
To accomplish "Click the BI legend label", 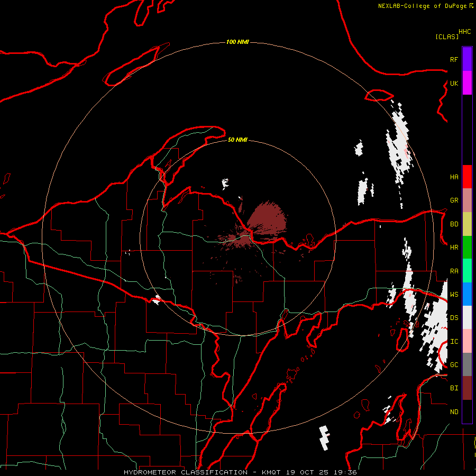I will point(454,388).
